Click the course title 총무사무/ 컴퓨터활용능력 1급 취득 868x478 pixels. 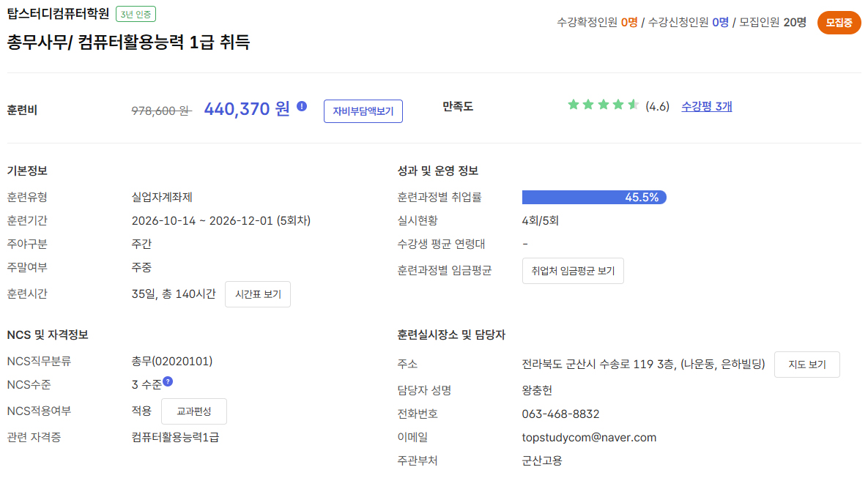tap(128, 42)
